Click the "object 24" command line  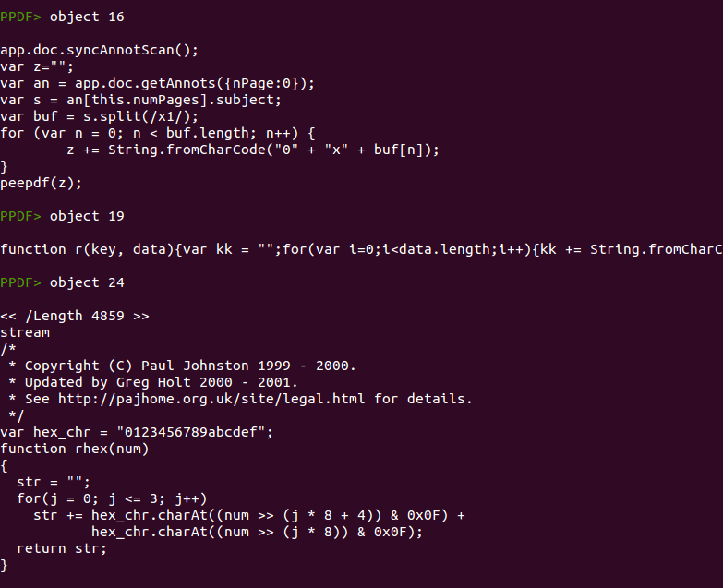point(87,282)
